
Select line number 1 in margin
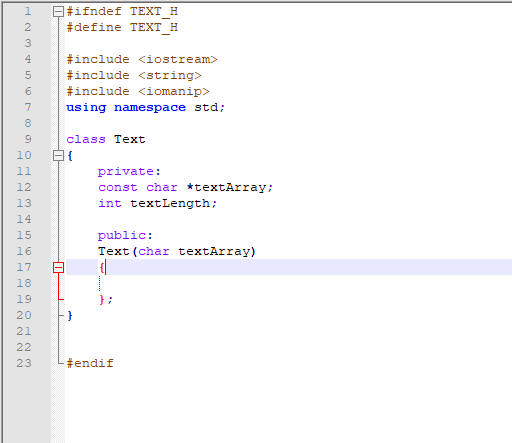pyautogui.click(x=28, y=12)
